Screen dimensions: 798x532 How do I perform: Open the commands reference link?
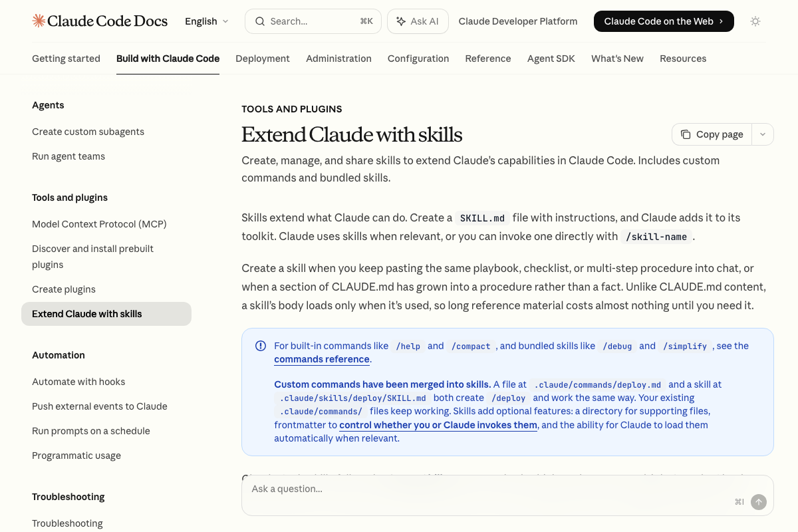[322, 359]
